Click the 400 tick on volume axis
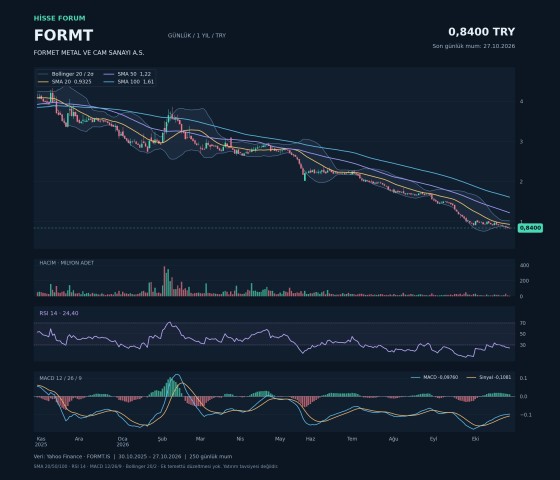 [525, 265]
